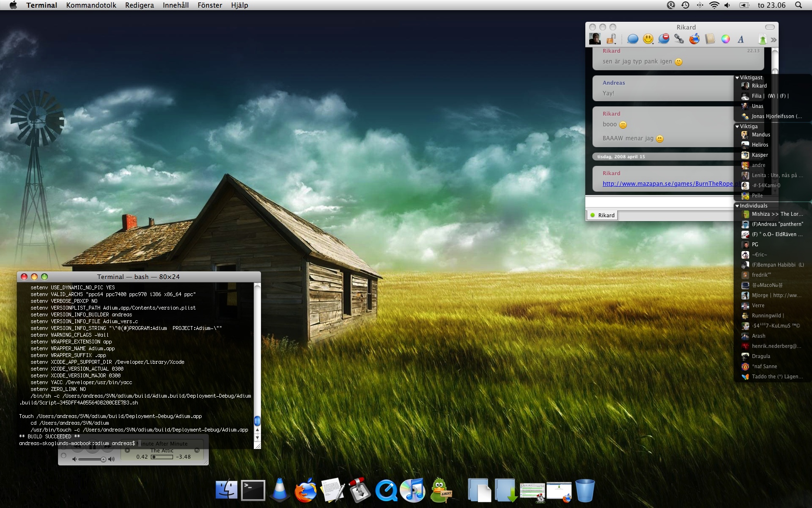
Task: Click the chain link insert icon
Action: pos(679,39)
